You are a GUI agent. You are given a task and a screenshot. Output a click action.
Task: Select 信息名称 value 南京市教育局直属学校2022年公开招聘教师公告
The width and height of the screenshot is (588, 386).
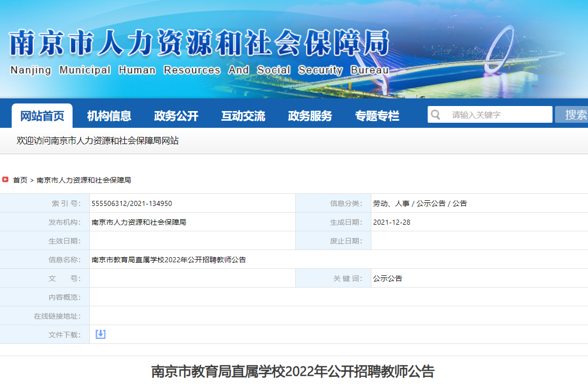[169, 260]
